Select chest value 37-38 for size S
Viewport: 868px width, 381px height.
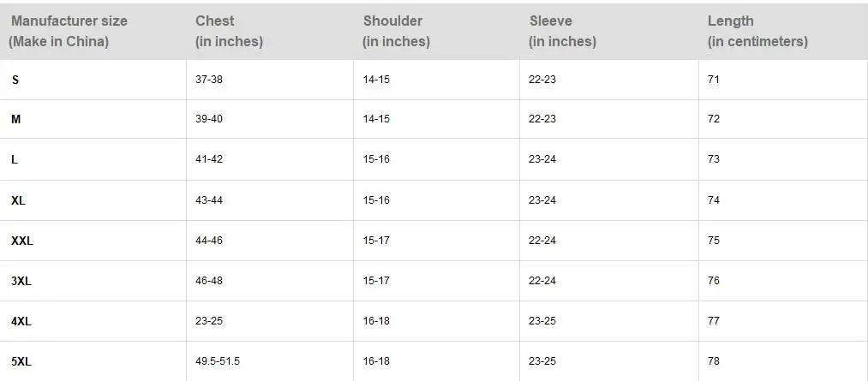point(209,79)
